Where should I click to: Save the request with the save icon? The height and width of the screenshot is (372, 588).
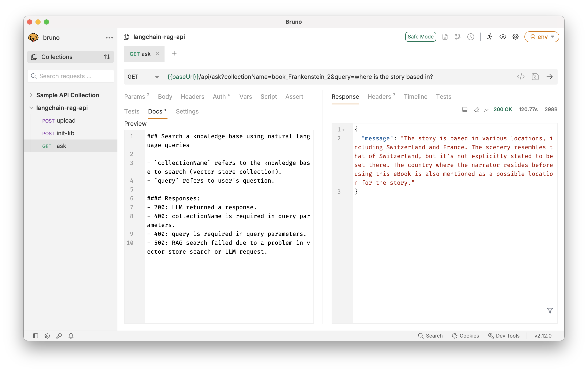535,77
